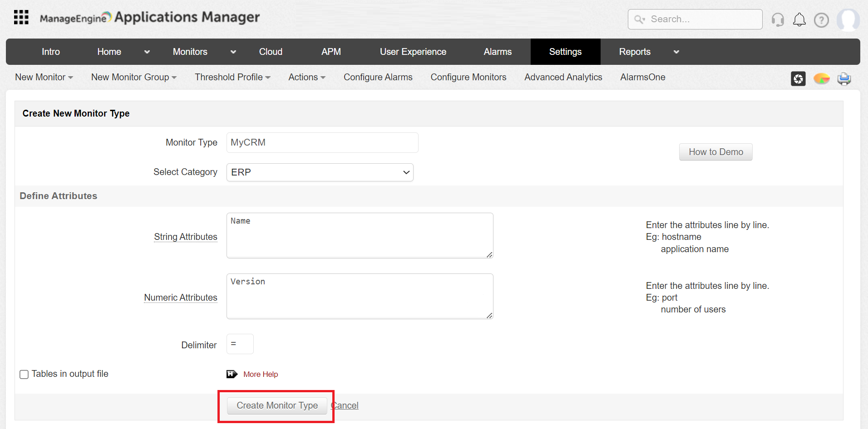Select the Settings tab
This screenshot has height=429, width=868.
click(565, 52)
